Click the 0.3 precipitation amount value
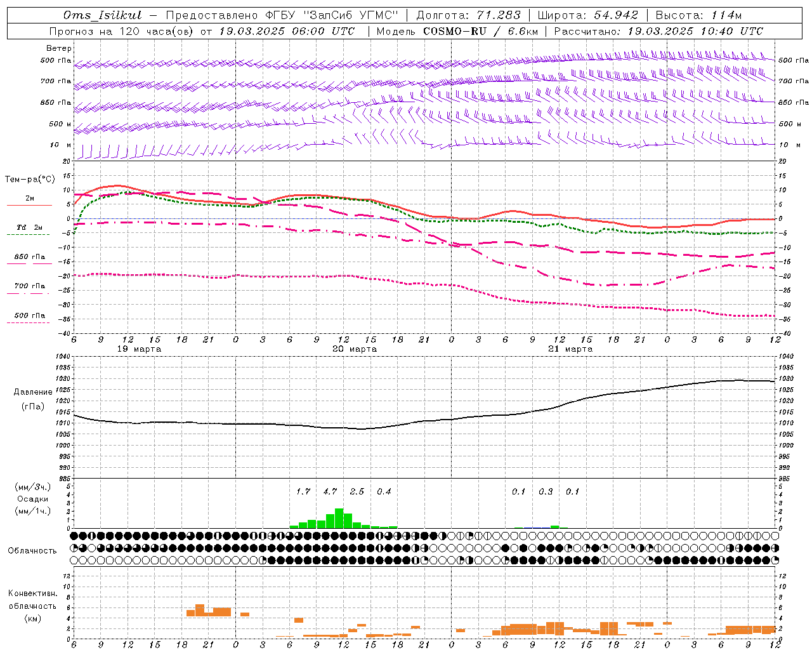The image size is (812, 650). click(x=546, y=492)
